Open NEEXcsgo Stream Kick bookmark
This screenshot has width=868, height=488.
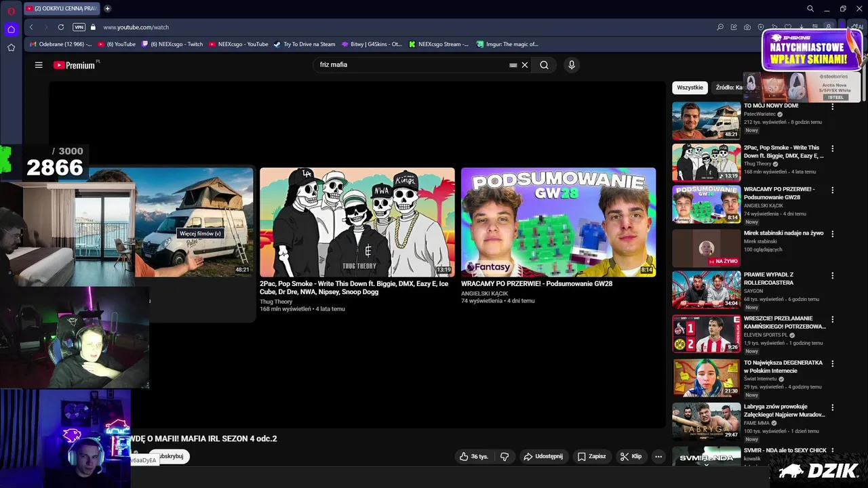(439, 44)
